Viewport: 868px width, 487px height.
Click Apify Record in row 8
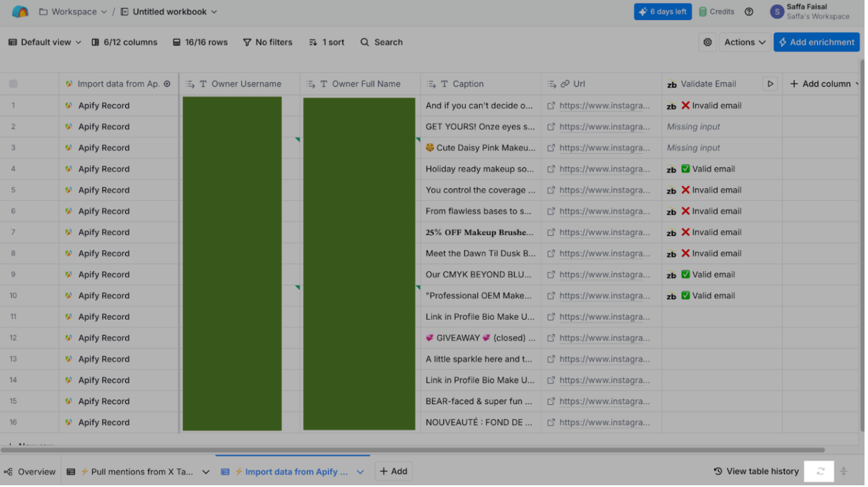click(x=105, y=254)
